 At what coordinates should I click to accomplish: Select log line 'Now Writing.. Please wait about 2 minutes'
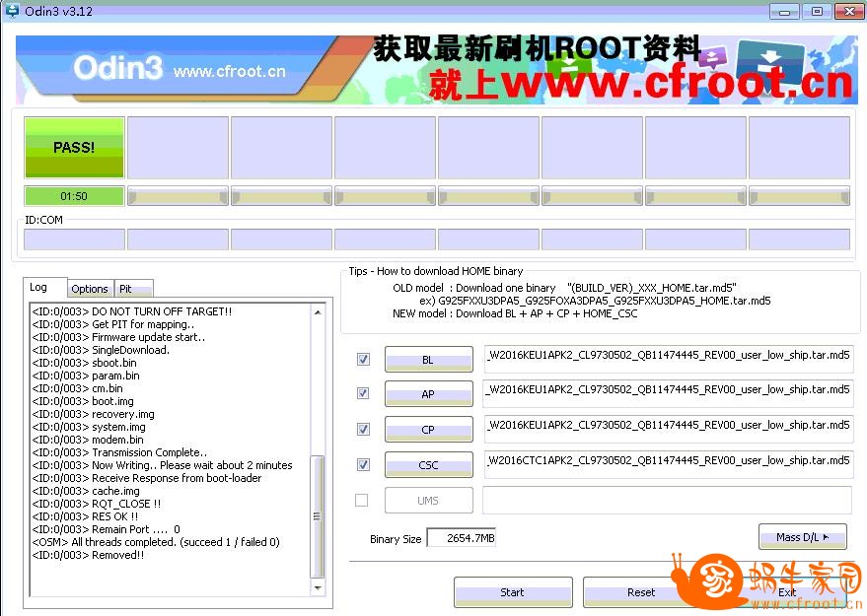[x=162, y=465]
